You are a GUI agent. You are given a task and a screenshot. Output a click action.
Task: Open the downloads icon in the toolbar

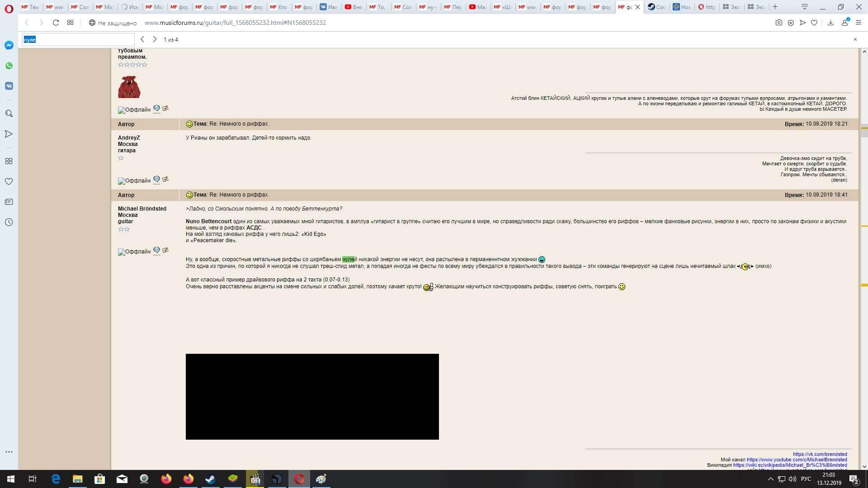tap(830, 23)
